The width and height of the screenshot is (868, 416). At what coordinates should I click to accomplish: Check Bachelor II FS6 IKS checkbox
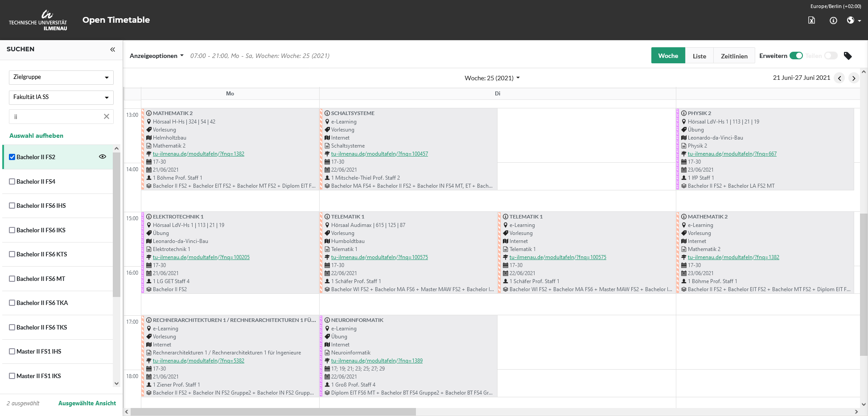coord(12,230)
